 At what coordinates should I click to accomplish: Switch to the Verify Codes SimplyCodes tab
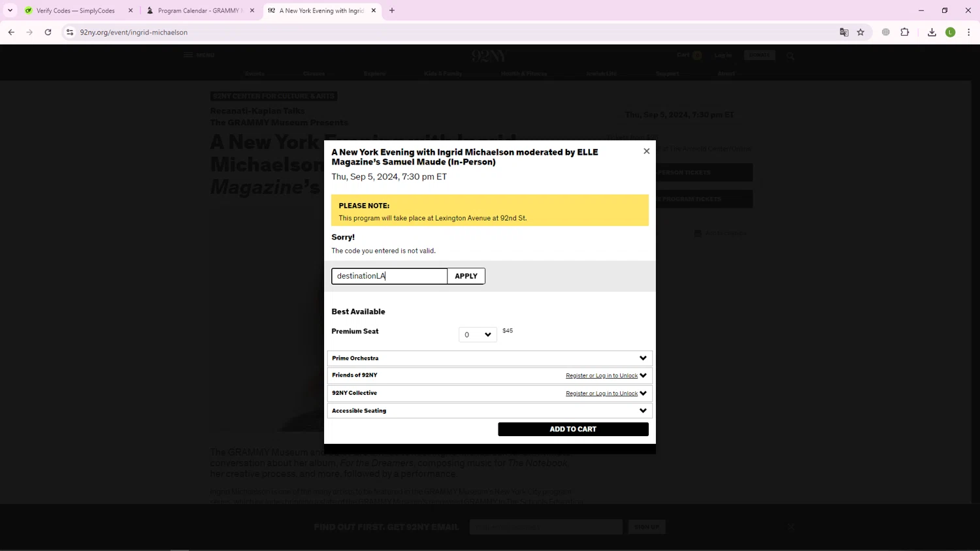pyautogui.click(x=75, y=10)
